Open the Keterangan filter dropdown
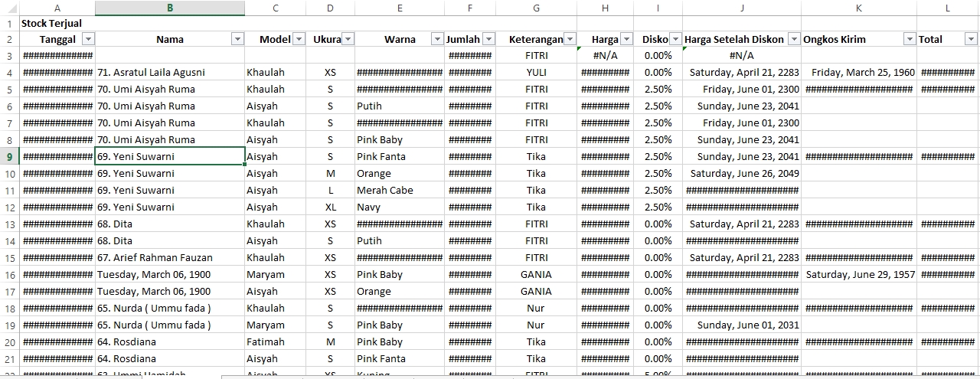980x379 pixels. tap(570, 39)
